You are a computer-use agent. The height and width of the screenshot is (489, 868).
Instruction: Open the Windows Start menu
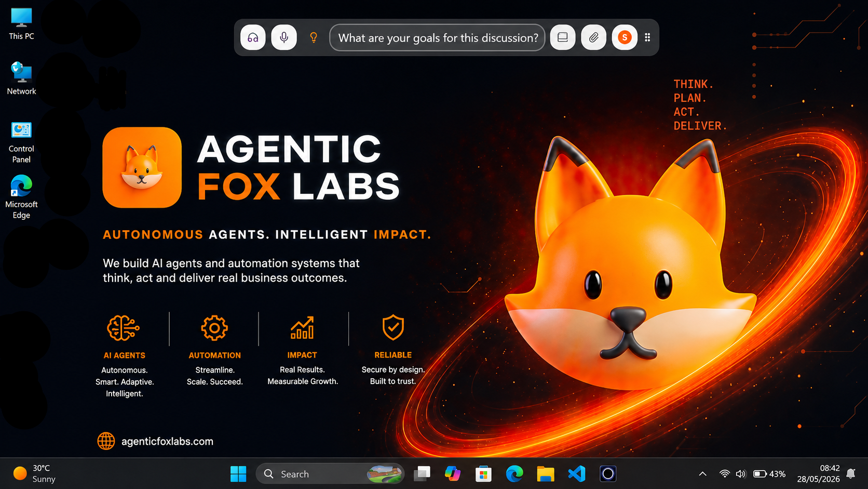[x=238, y=474]
